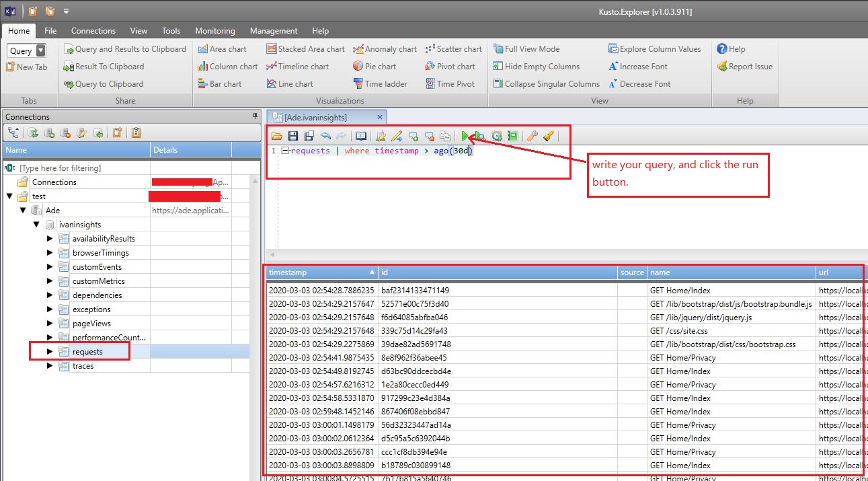Click the wrench icon in query toolbar
868x481 pixels.
pos(532,136)
